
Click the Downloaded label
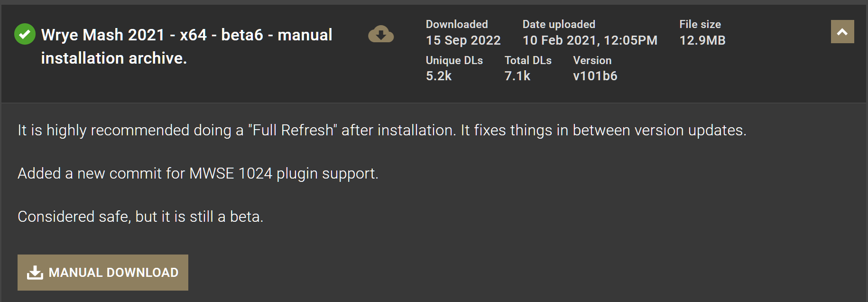pos(457,24)
